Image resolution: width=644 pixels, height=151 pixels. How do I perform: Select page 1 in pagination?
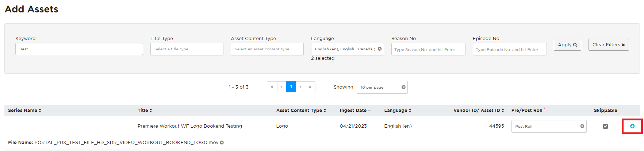(x=291, y=87)
